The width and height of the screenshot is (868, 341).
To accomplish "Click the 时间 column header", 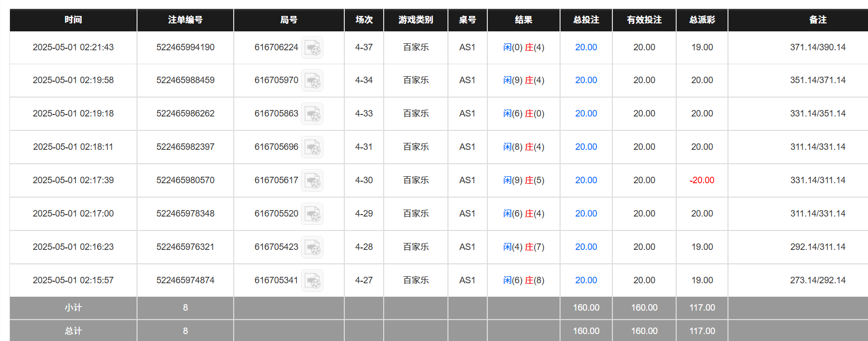I will (x=73, y=20).
